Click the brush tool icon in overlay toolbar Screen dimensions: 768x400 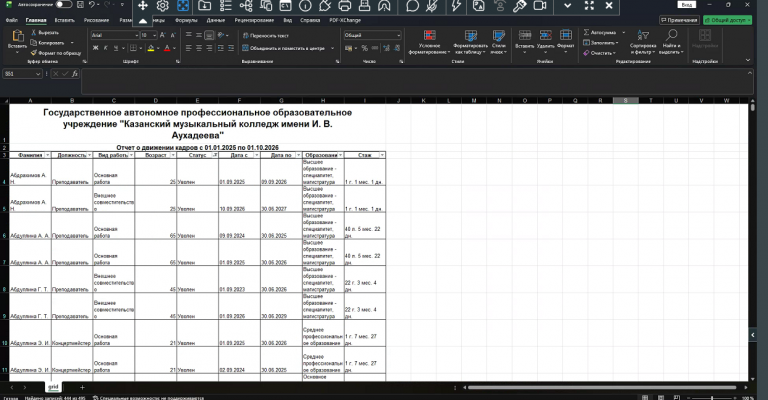coord(520,6)
